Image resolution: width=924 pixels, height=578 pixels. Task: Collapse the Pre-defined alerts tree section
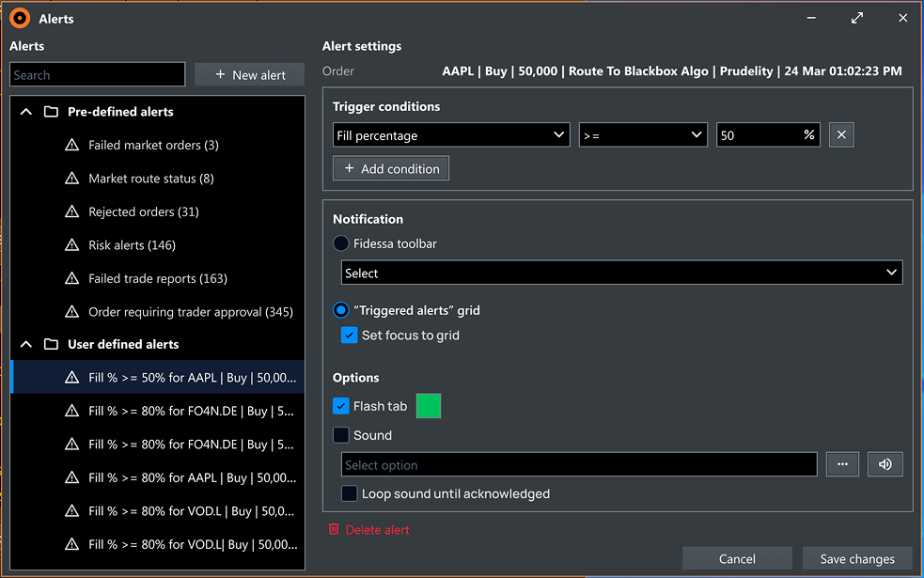(25, 111)
